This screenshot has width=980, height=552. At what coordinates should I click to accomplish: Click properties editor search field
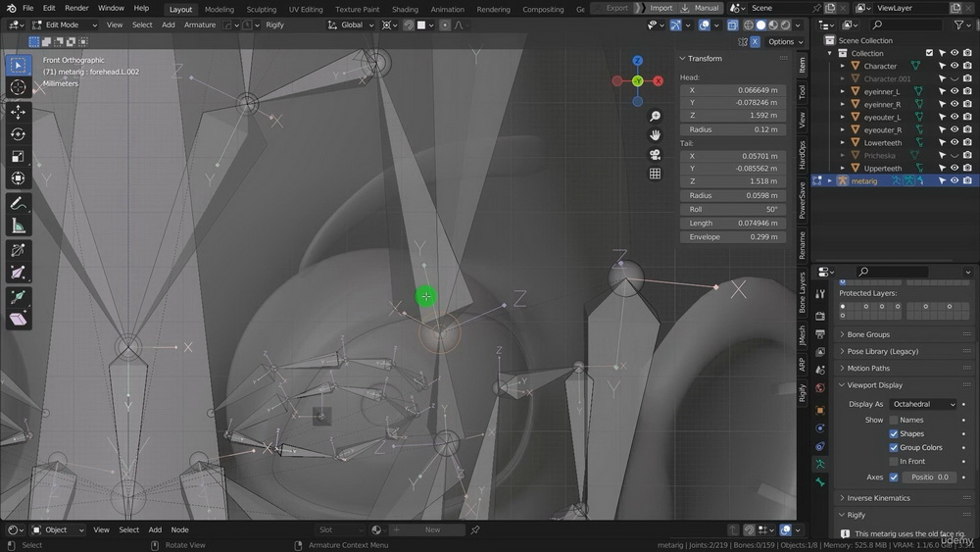891,272
